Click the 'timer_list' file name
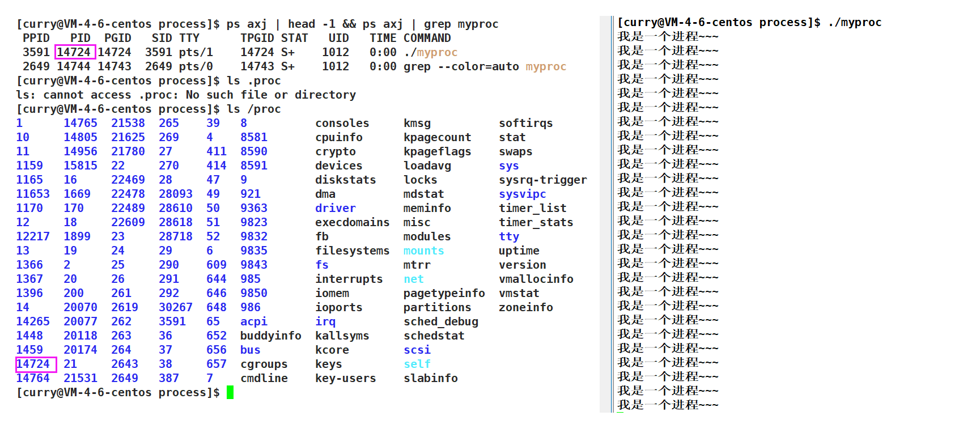This screenshot has width=980, height=424. tap(532, 209)
